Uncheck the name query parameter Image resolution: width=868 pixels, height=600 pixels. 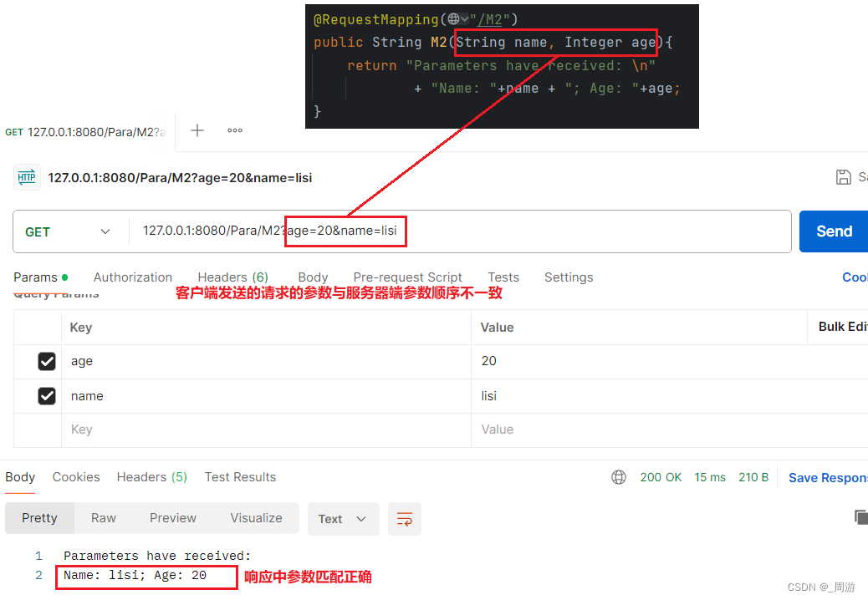tap(47, 396)
